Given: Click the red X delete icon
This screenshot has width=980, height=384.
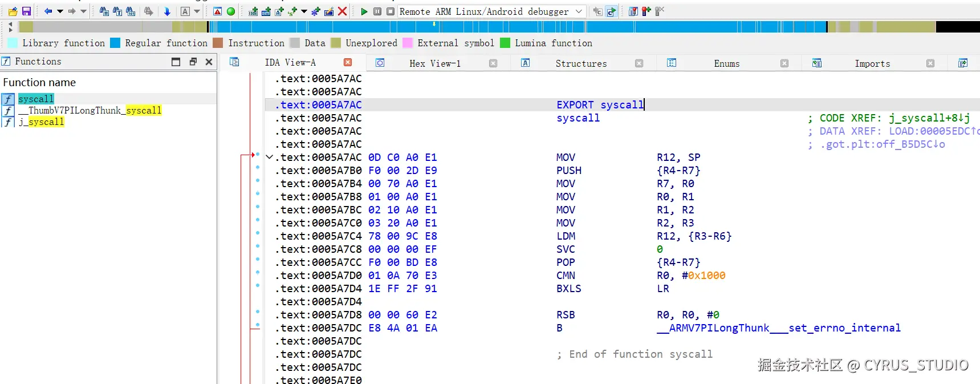Looking at the screenshot, I should (x=342, y=11).
